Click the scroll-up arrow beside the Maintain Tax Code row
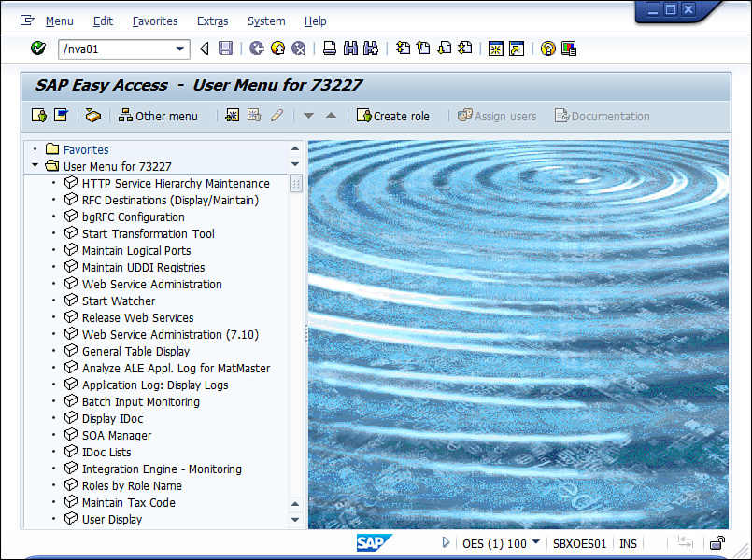 pos(295,503)
